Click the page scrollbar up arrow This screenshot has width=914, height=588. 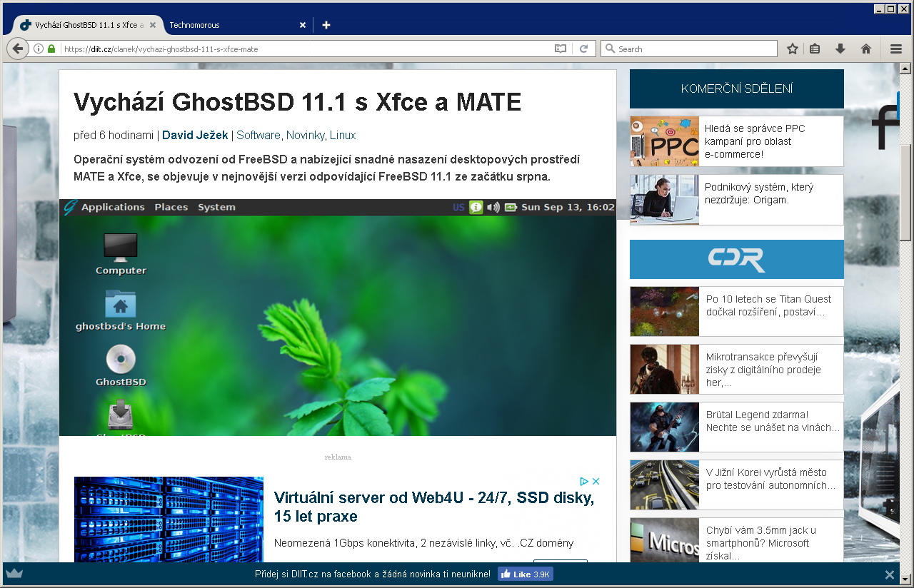click(905, 69)
